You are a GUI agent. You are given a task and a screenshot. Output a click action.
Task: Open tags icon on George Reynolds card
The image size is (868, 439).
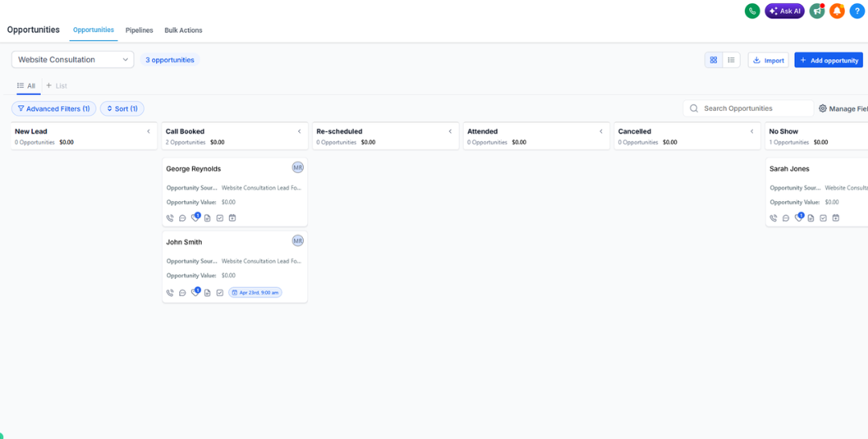tap(194, 218)
